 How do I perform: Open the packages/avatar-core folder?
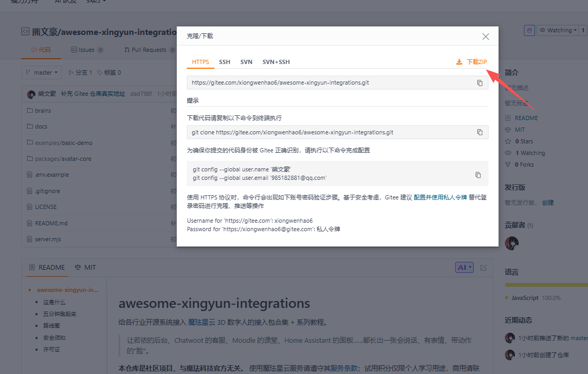point(63,159)
